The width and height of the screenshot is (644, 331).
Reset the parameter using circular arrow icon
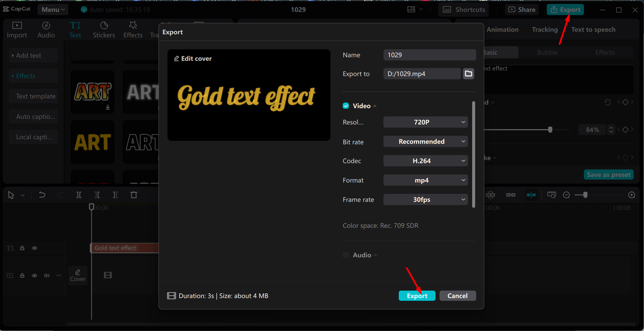[x=608, y=102]
